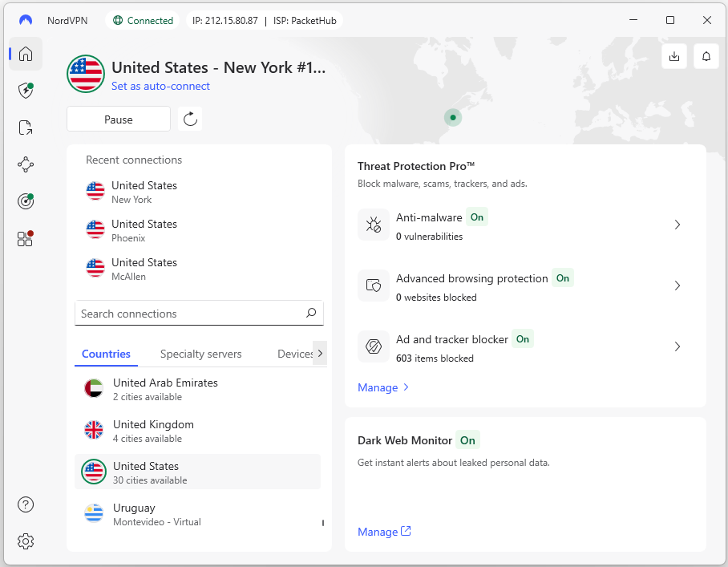Click Manage link under Dark Web Monitor
The width and height of the screenshot is (728, 567).
pos(384,532)
